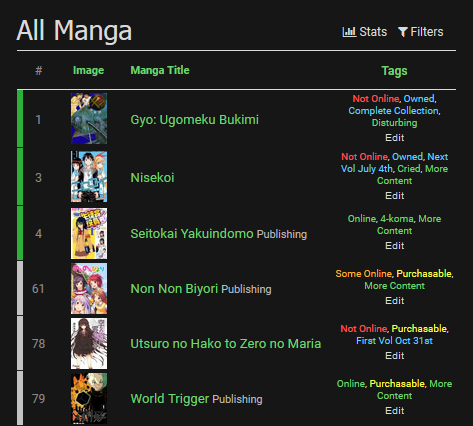473x426 pixels.
Task: Open the Gyo: Ugomeku Bukimi cover thumbnail
Action: (89, 119)
